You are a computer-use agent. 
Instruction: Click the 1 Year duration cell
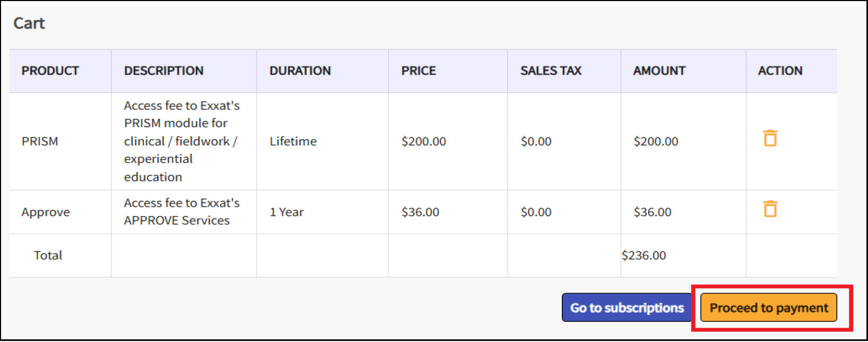pos(287,212)
